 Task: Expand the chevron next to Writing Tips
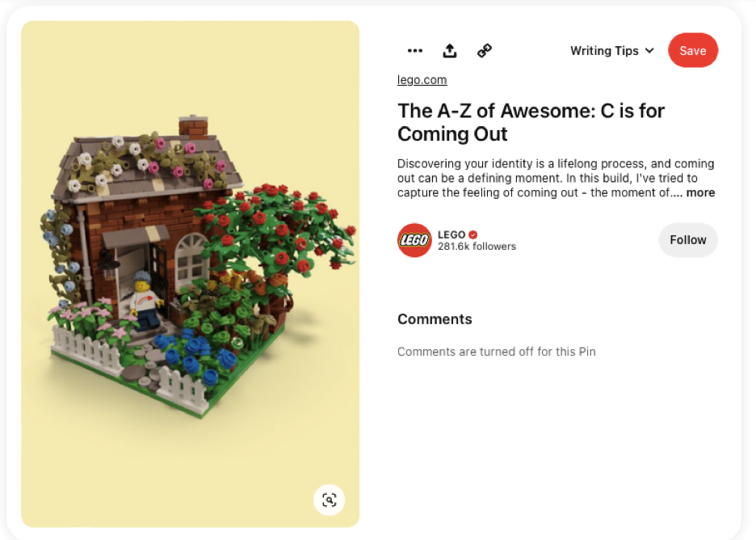click(x=649, y=51)
